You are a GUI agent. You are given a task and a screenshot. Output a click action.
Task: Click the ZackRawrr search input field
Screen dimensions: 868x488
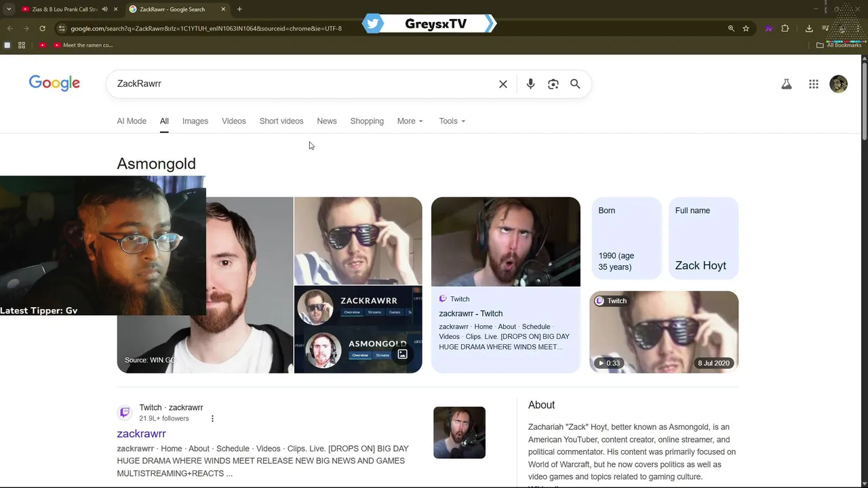coord(305,84)
